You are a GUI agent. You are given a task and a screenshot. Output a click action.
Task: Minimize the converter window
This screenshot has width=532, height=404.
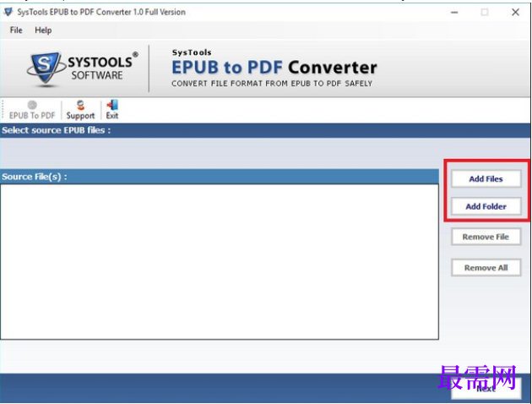pyautogui.click(x=454, y=12)
